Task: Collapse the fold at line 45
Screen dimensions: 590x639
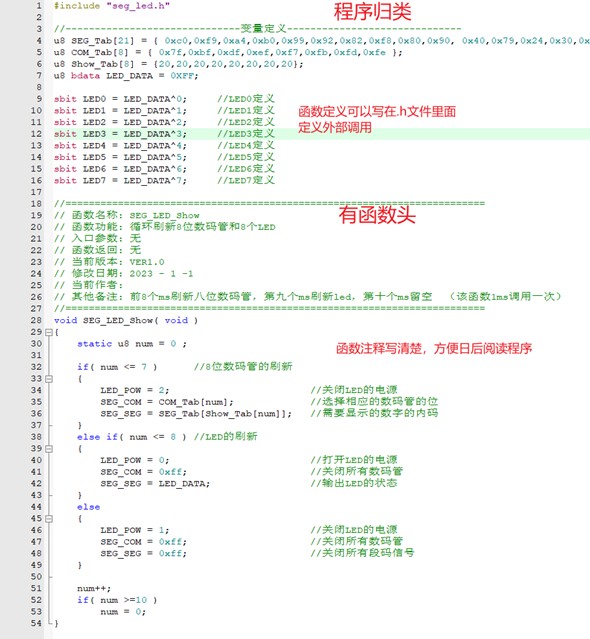Action: click(48, 519)
